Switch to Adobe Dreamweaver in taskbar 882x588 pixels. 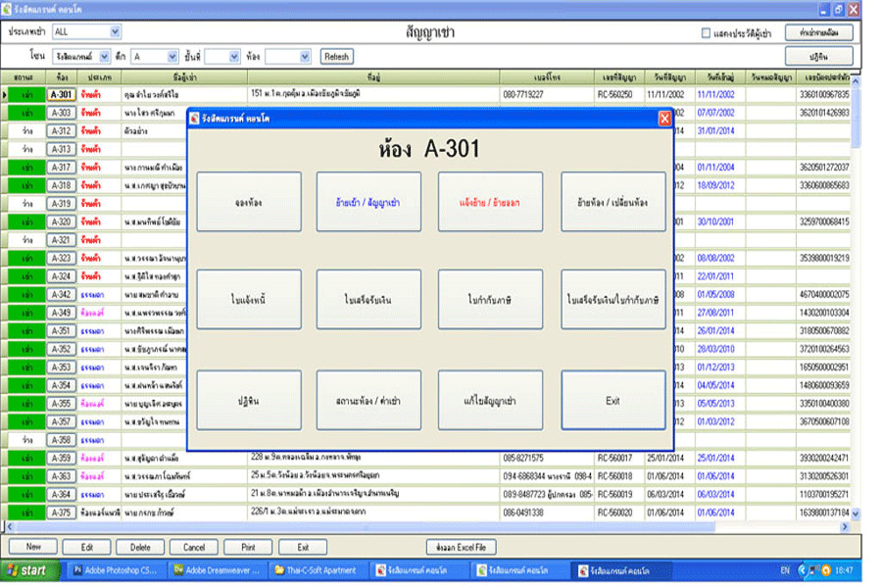(x=220, y=569)
